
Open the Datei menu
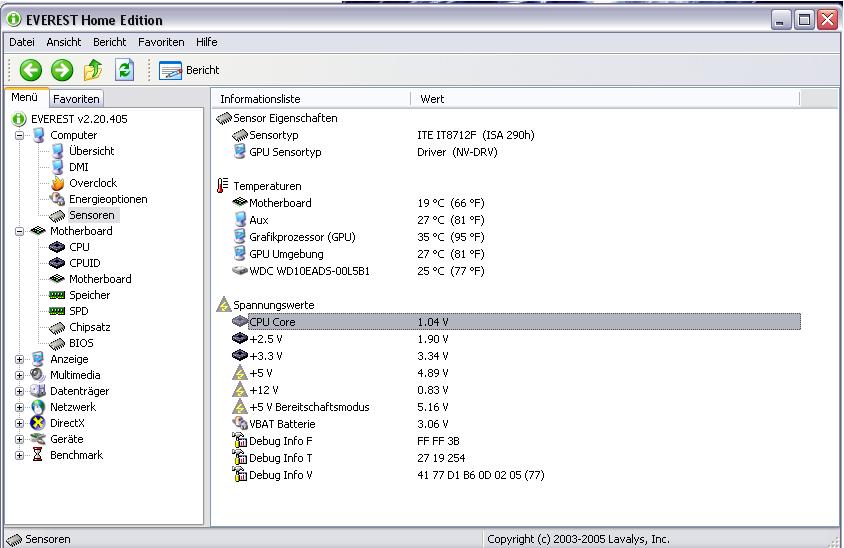point(22,42)
